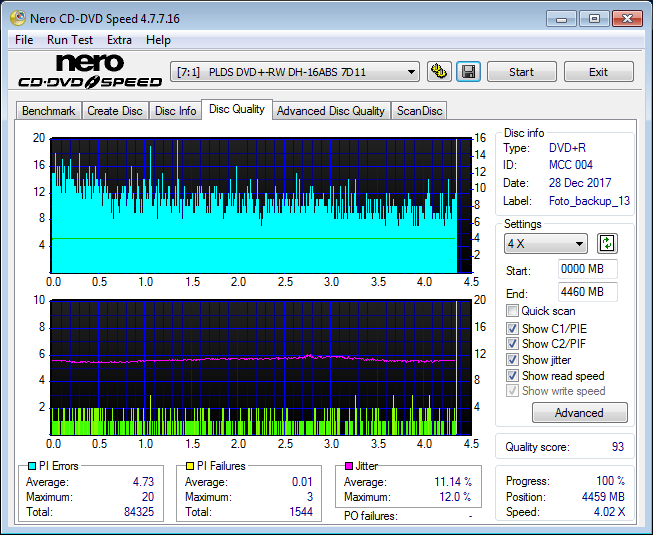Click the PI Errors graph area
Screen dimensions: 653x535
[x=261, y=205]
